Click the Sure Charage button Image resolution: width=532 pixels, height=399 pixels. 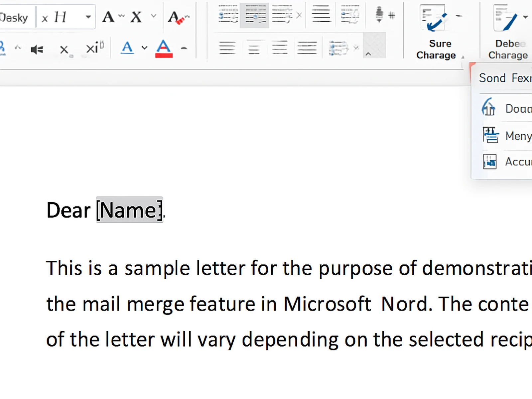[436, 32]
